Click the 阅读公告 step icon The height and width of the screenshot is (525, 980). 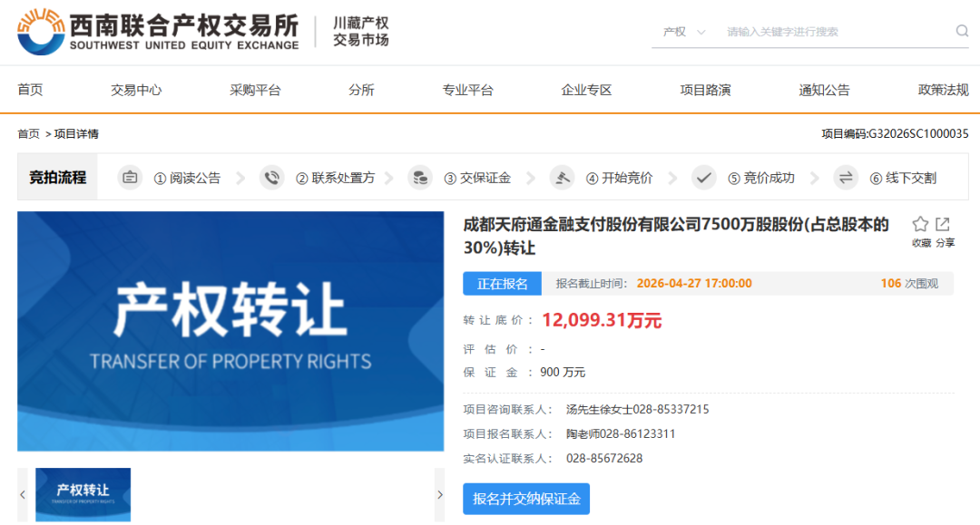coord(130,178)
